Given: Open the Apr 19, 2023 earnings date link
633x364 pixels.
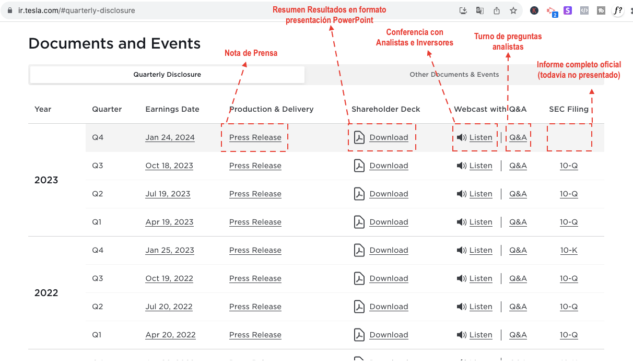Looking at the screenshot, I should (169, 222).
